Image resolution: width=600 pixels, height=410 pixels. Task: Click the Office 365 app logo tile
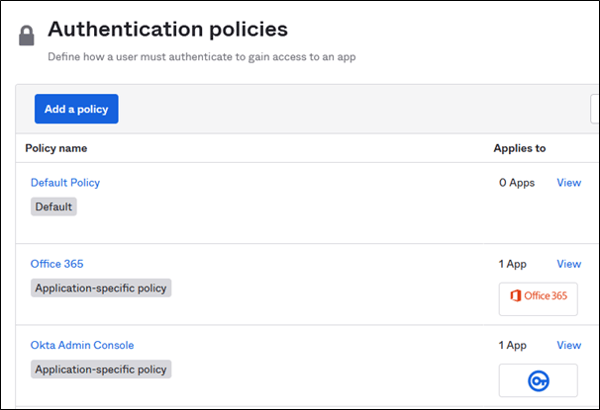point(538,298)
